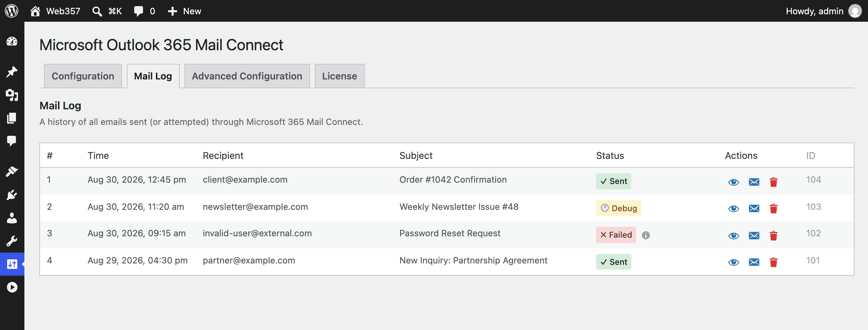Screen dimensions: 868x330
Task: Click the Sent badge for client@example.com
Action: [x=614, y=181]
